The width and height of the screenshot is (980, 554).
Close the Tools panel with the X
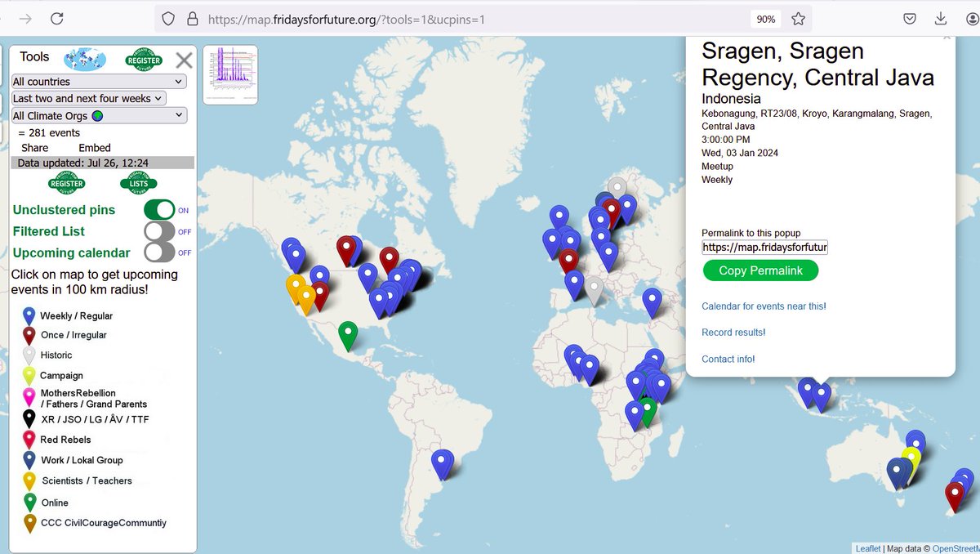coord(185,60)
